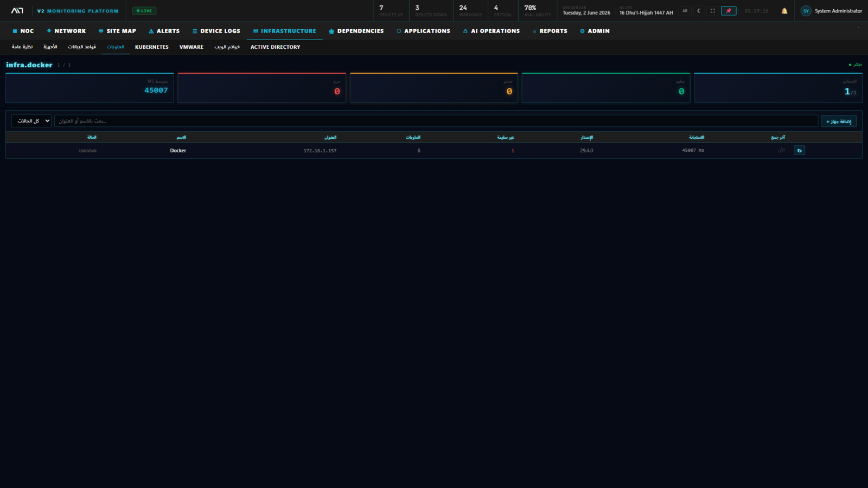Switch to the Active Directory tab
Viewport: 868px width, 488px height.
click(x=275, y=47)
